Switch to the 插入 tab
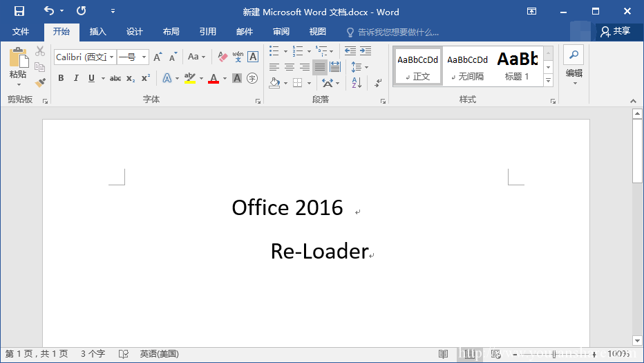644x363 pixels. (97, 32)
